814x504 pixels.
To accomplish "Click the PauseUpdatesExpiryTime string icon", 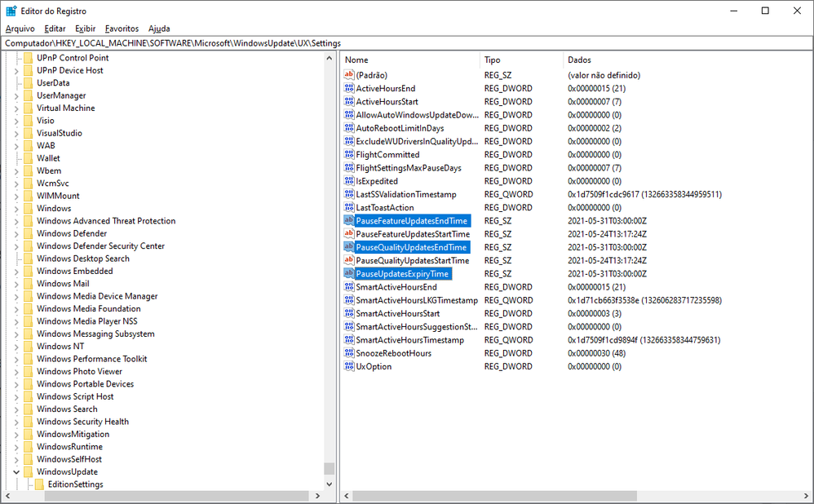I will (349, 273).
